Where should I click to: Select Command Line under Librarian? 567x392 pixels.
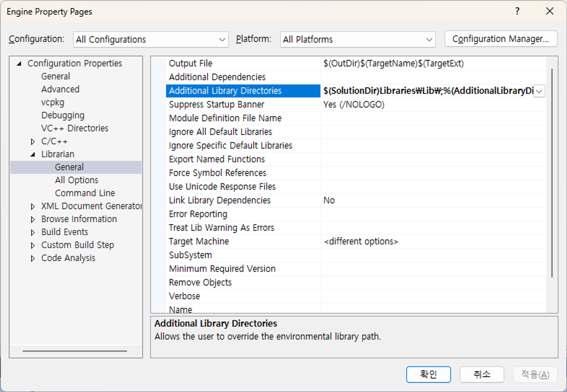[x=85, y=193]
